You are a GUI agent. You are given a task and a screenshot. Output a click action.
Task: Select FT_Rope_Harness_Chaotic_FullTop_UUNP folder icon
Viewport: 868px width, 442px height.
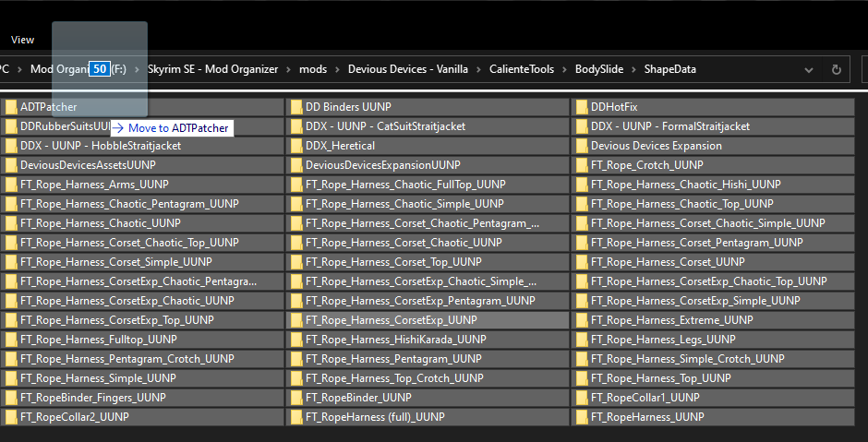click(x=296, y=185)
